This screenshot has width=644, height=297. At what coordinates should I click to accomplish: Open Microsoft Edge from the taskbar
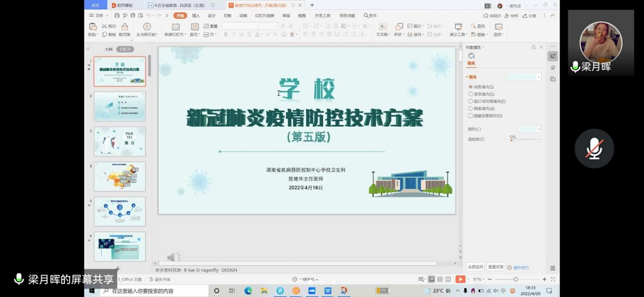(x=248, y=291)
